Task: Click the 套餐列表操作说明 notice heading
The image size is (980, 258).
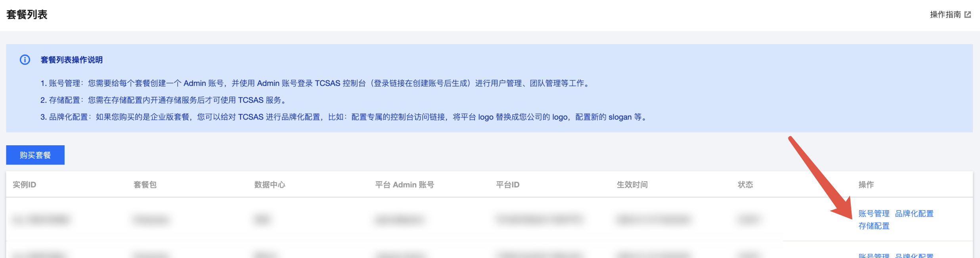Action: [72, 60]
